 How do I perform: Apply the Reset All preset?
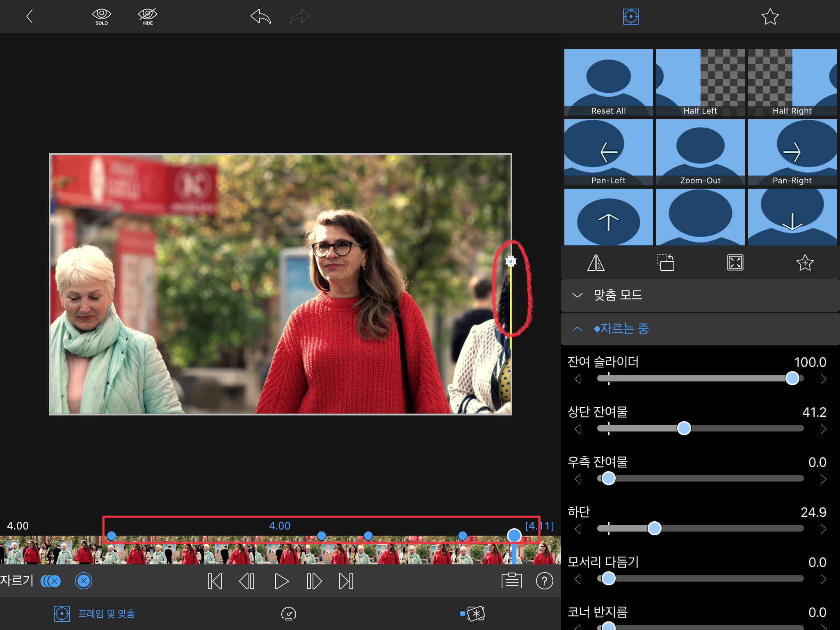click(608, 82)
